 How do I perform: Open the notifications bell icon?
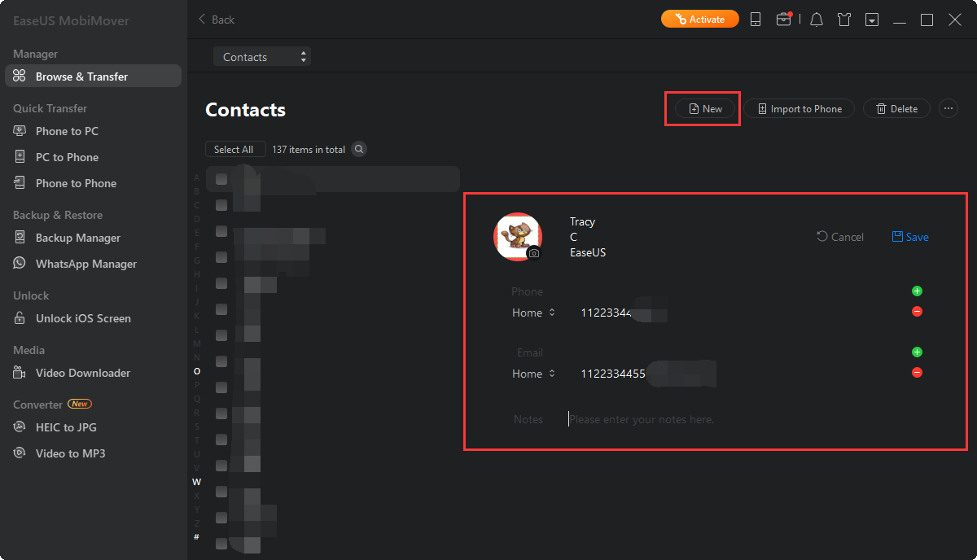pyautogui.click(x=817, y=20)
